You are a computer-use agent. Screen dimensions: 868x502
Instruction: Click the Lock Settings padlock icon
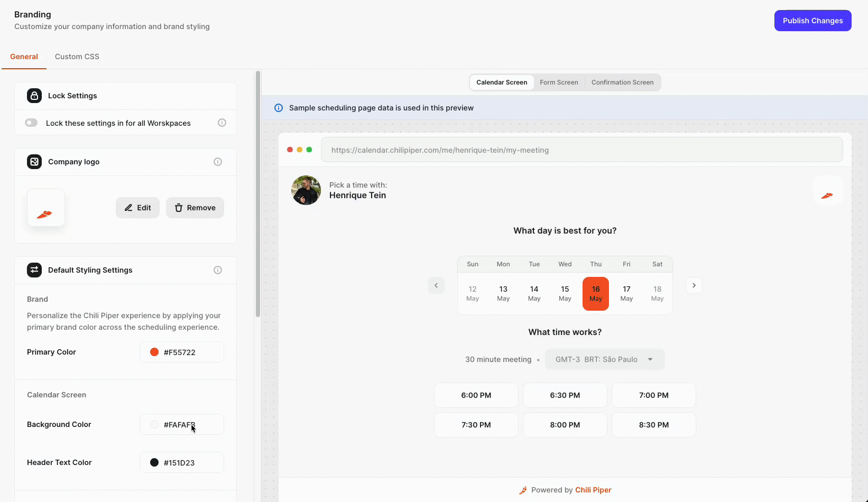[x=34, y=96]
